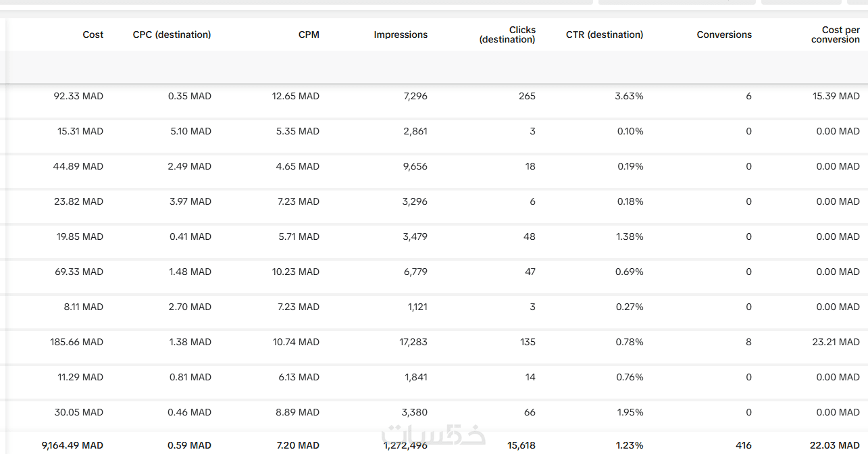Sort by the CPM column header
Image resolution: width=868 pixels, height=454 pixels.
309,34
